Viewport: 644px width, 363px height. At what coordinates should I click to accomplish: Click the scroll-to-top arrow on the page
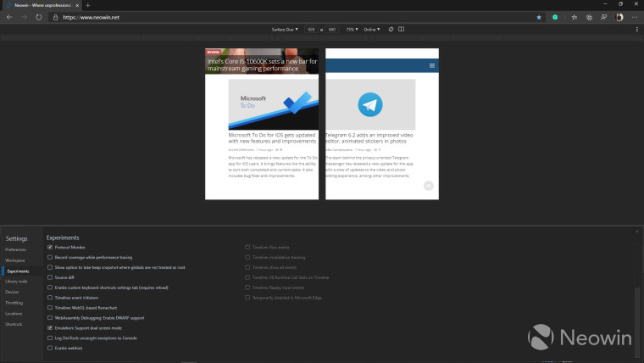[429, 186]
